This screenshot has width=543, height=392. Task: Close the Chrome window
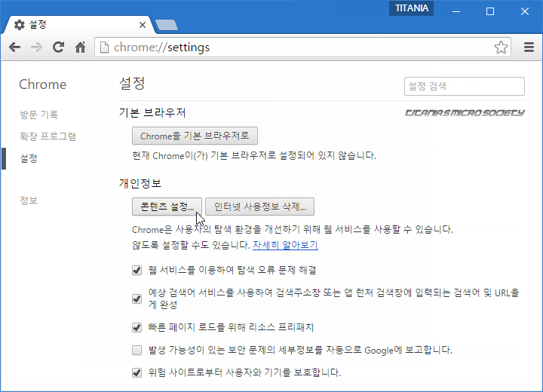click(525, 11)
